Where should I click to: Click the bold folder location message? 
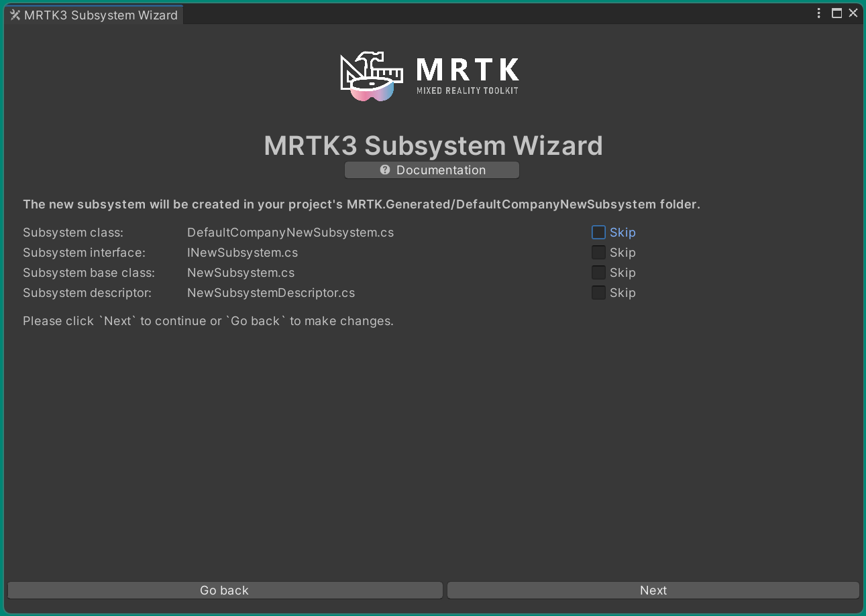[x=362, y=204]
